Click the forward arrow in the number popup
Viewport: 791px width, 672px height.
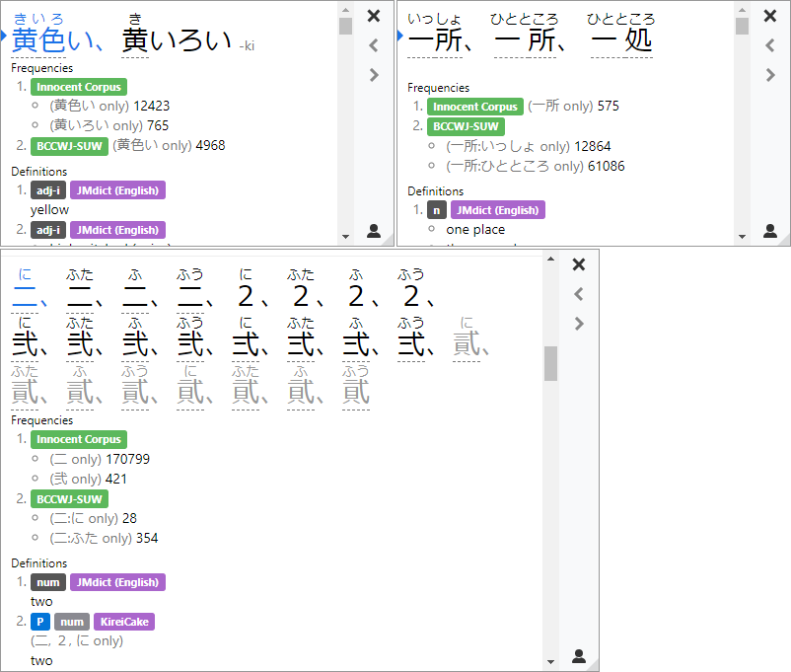578,323
